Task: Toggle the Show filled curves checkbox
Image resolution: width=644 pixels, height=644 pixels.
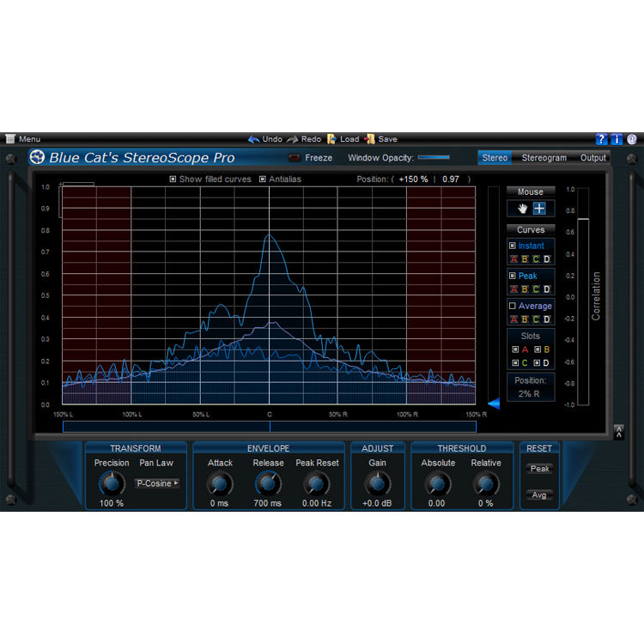Action: [x=173, y=179]
